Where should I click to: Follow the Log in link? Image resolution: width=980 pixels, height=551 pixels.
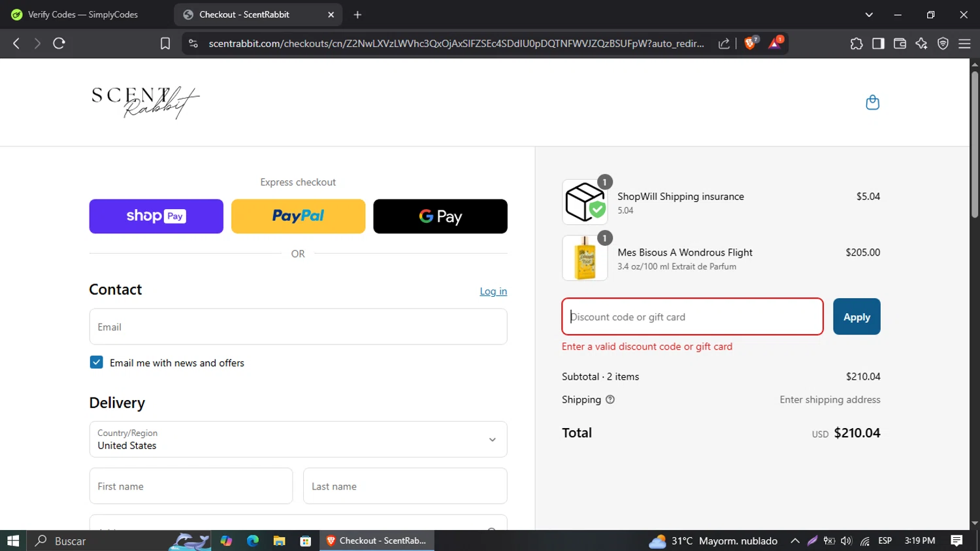(x=493, y=291)
